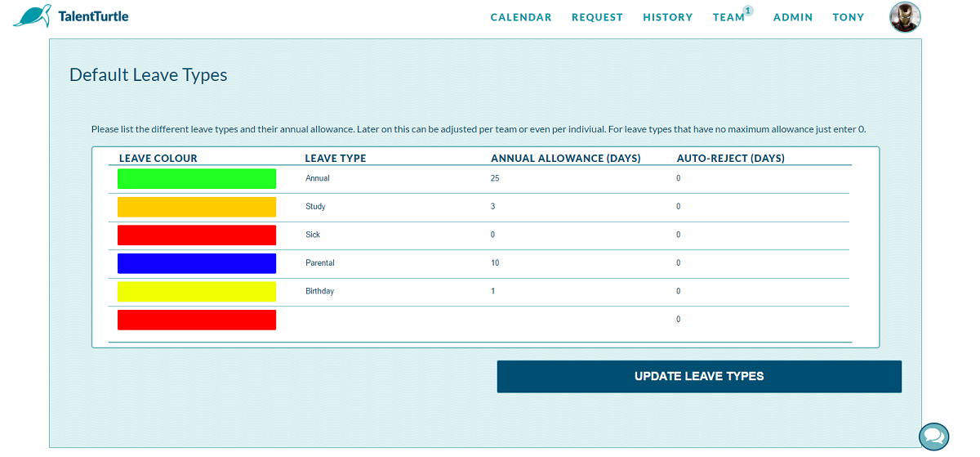Open the Team menu

pyautogui.click(x=728, y=17)
